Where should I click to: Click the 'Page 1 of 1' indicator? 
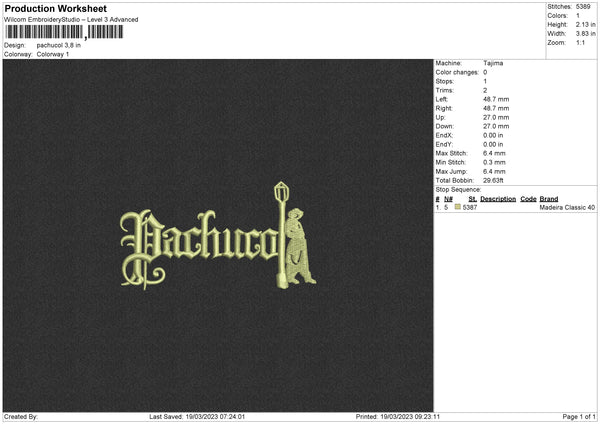pyautogui.click(x=579, y=417)
